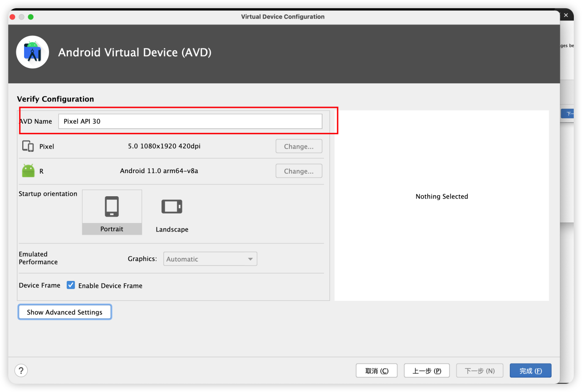This screenshot has height=392, width=582.
Task: Click the 'Graphics:' label
Action: point(142,259)
